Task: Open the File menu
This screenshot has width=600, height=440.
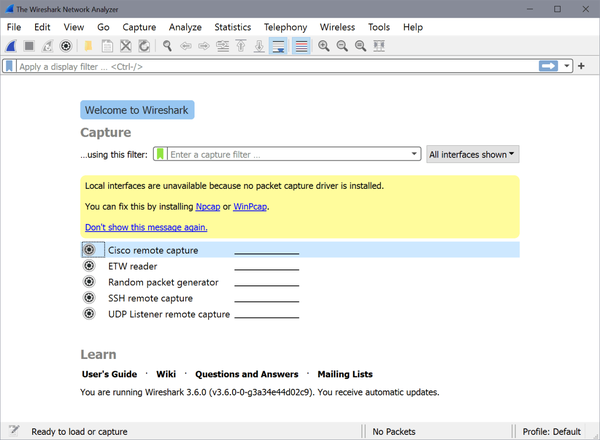Action: [14, 27]
